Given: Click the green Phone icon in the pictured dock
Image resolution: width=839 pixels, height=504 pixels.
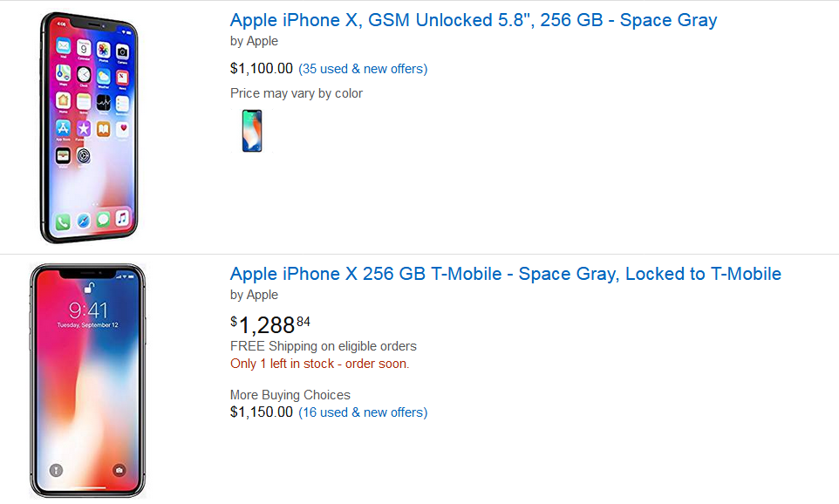Looking at the screenshot, I should (63, 221).
